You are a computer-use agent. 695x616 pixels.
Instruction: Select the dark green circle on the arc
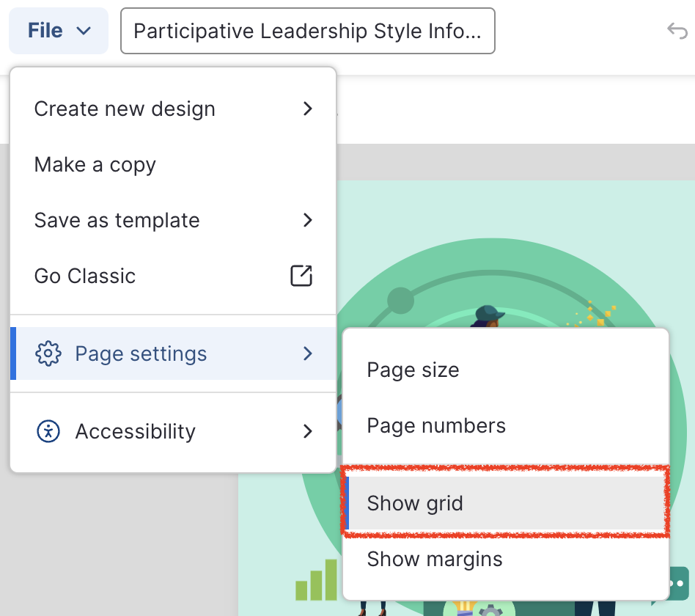click(400, 299)
